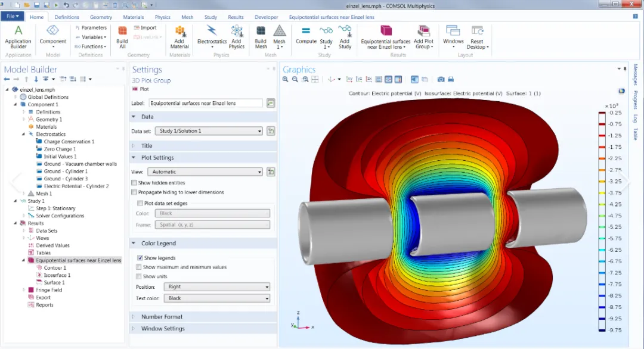
Task: Enable Plot data set edges checkbox
Action: pos(140,204)
